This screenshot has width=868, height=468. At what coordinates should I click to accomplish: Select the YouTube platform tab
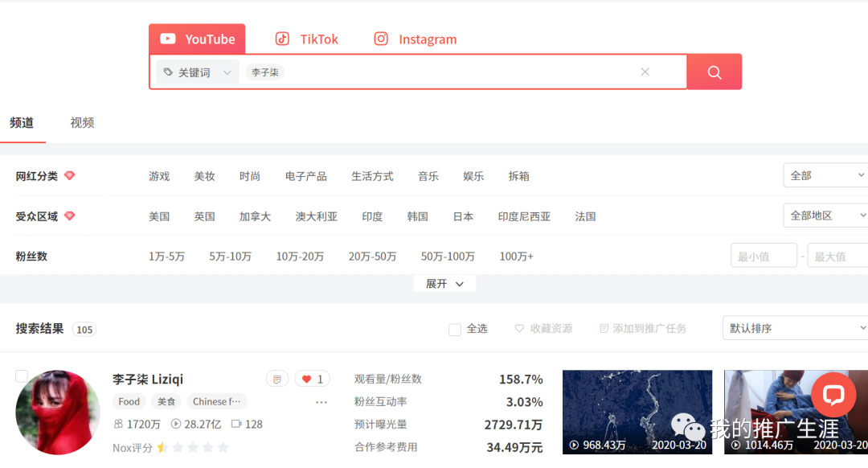pyautogui.click(x=197, y=39)
